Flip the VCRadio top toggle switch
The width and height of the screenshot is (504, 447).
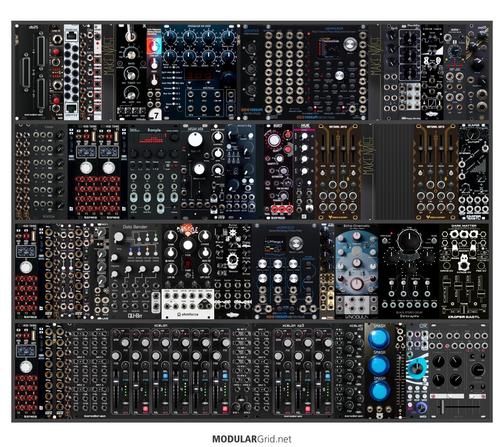click(132, 34)
